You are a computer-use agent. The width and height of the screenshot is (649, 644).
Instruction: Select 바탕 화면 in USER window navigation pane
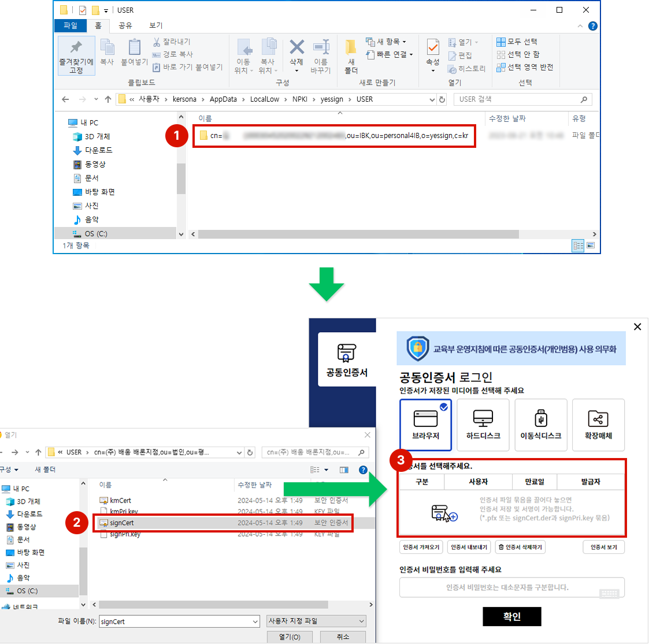(x=94, y=192)
